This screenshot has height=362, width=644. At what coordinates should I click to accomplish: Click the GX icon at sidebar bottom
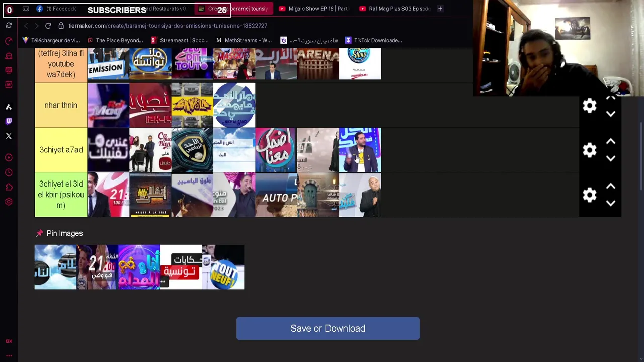[9, 341]
